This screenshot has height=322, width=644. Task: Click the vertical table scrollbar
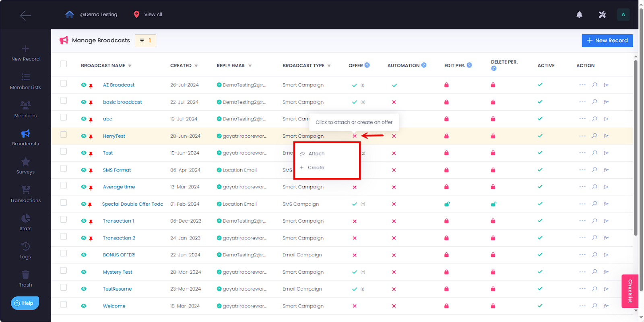636,147
